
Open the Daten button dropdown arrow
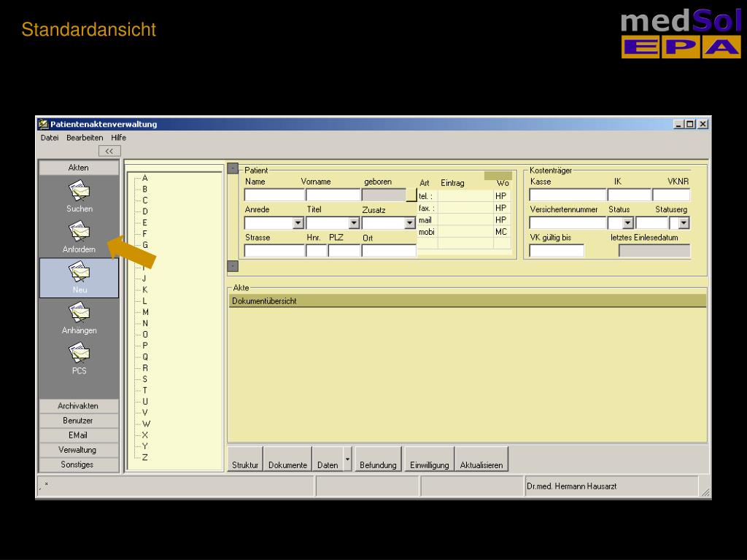click(347, 459)
